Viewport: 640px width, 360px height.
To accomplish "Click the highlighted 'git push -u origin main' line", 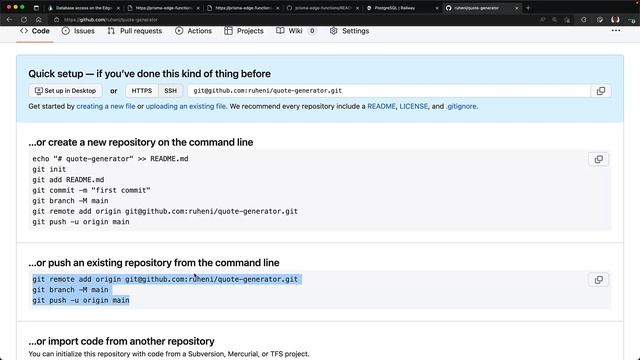I will 81,300.
